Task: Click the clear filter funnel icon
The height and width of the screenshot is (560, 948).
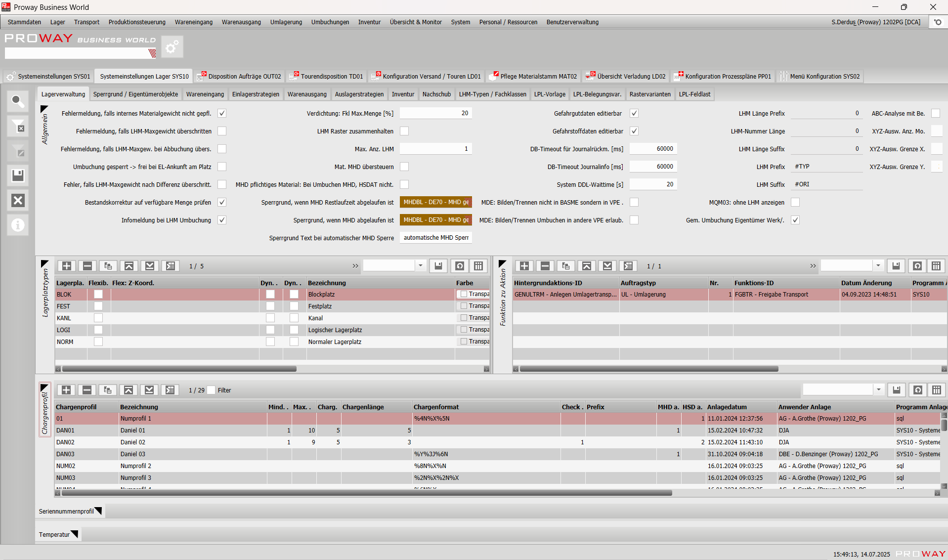Action: [x=18, y=127]
